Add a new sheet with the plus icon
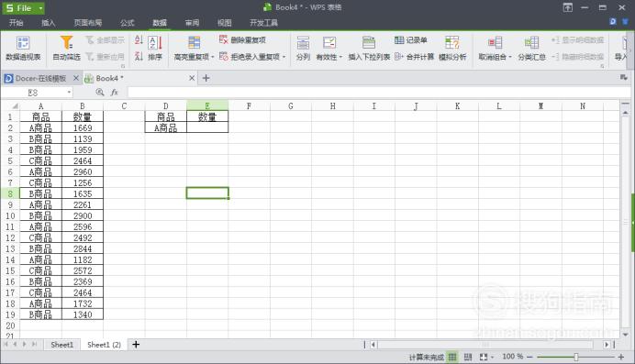This screenshot has height=364, width=635. (136, 345)
